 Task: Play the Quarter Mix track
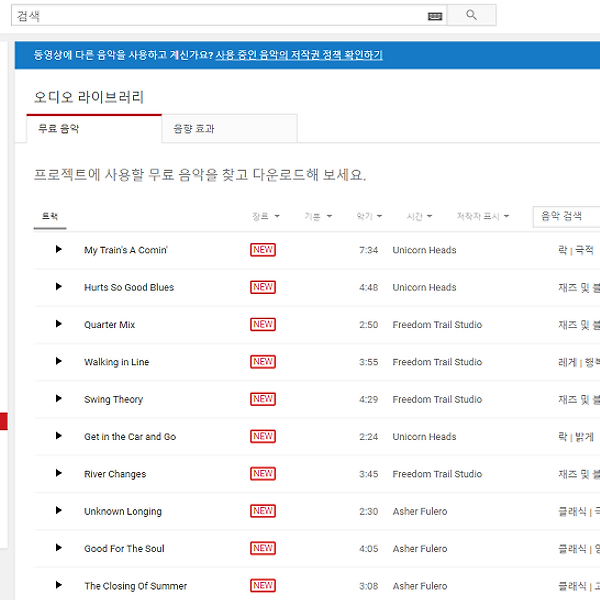point(59,324)
